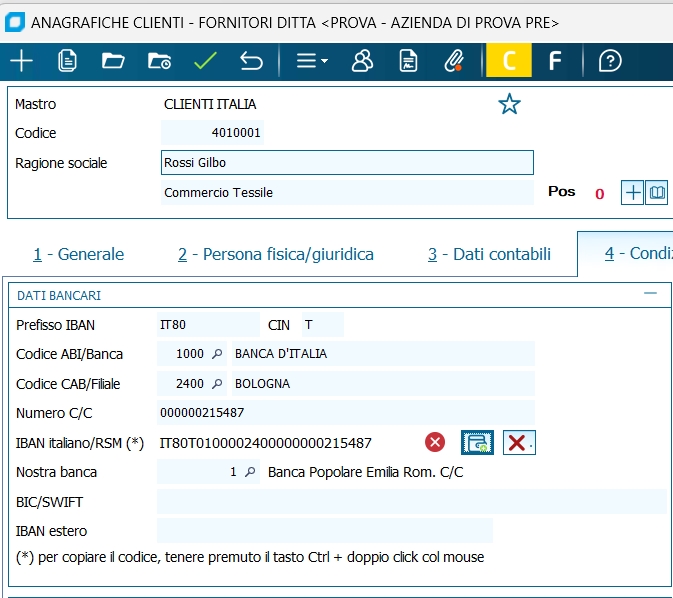Click the folder with clock icon
673x598 pixels.
point(159,61)
